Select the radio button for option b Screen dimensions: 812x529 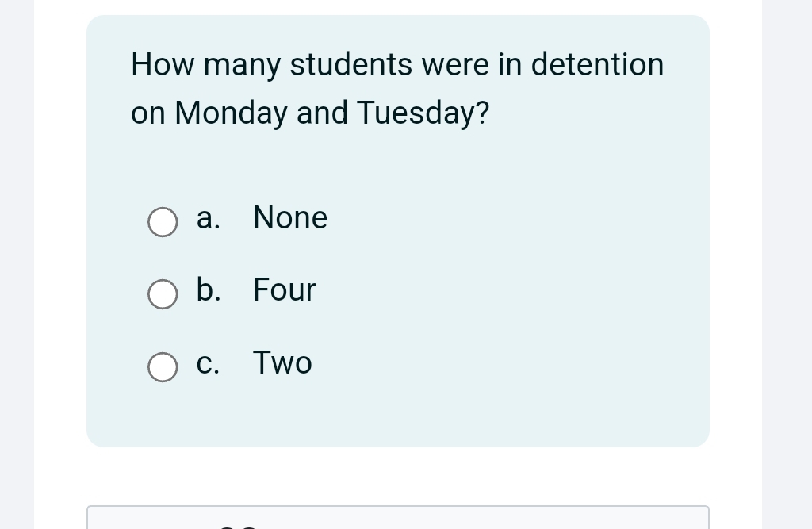(x=163, y=294)
